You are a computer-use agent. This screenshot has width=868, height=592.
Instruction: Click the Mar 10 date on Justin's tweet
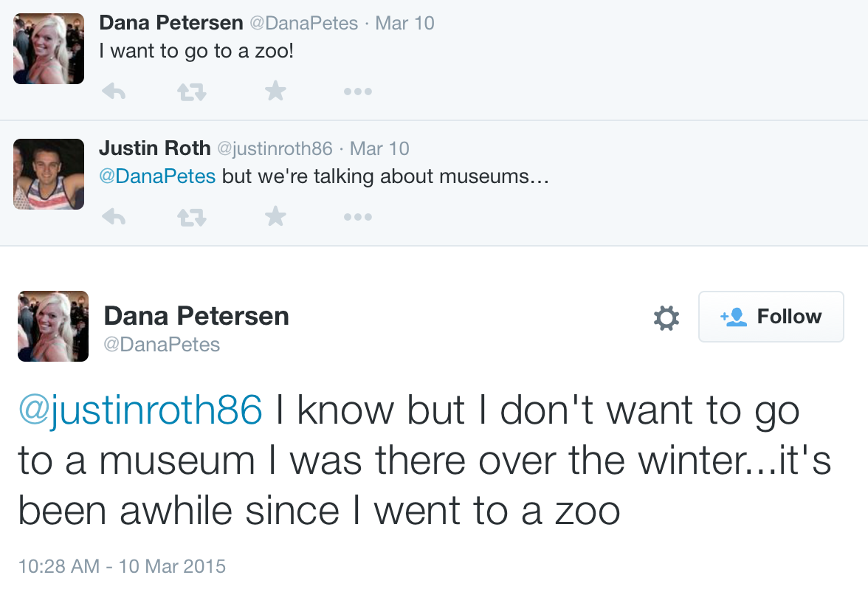(x=379, y=148)
